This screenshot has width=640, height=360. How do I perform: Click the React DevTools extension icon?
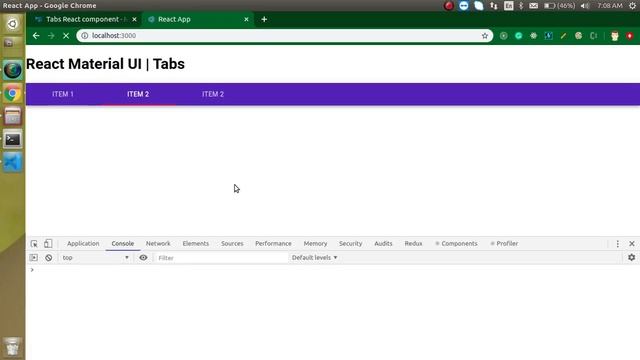(x=533, y=36)
